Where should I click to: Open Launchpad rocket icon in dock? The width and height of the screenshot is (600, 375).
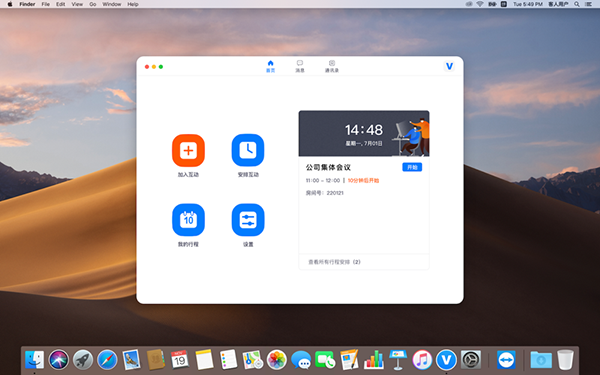tap(83, 360)
